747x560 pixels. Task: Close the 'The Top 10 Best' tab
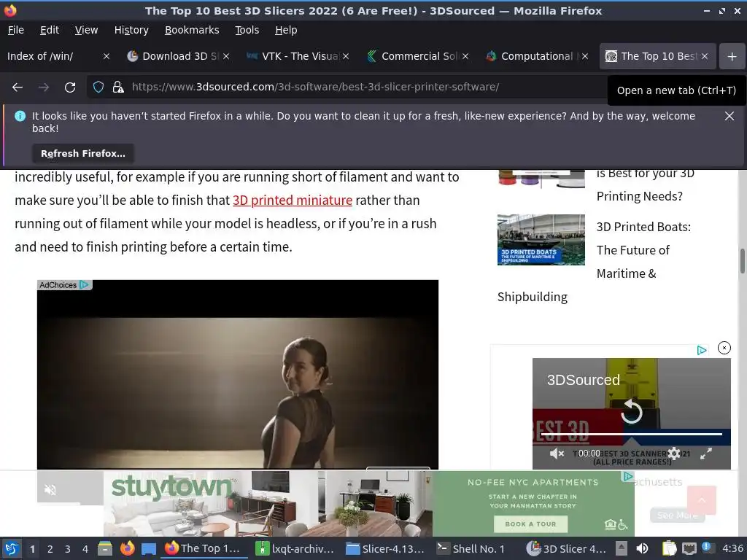[705, 56]
